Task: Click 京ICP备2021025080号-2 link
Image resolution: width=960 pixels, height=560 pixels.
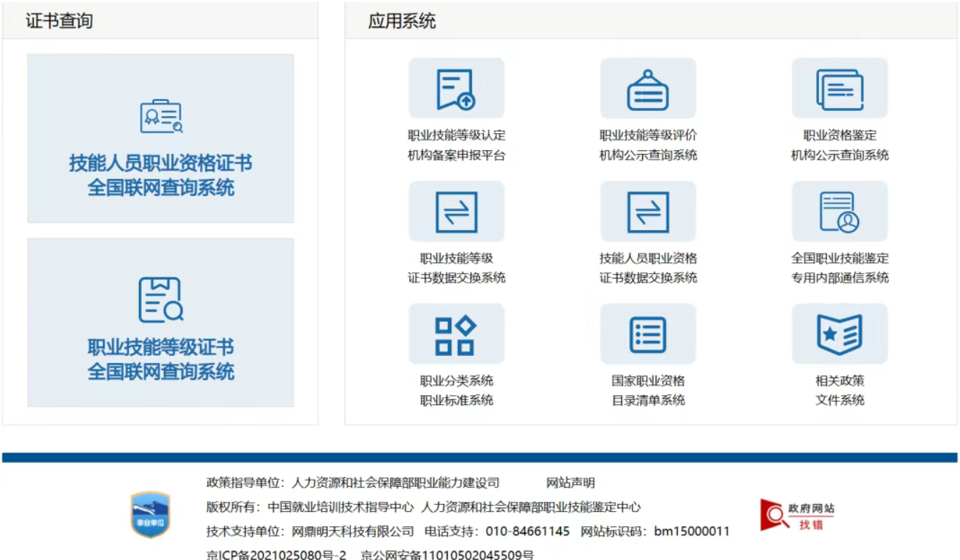Action: coord(277,555)
